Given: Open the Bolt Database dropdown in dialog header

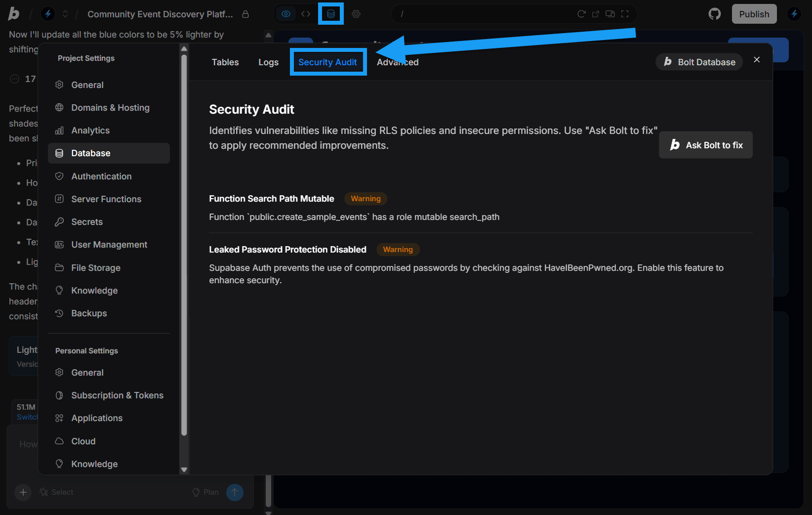Looking at the screenshot, I should coord(698,62).
